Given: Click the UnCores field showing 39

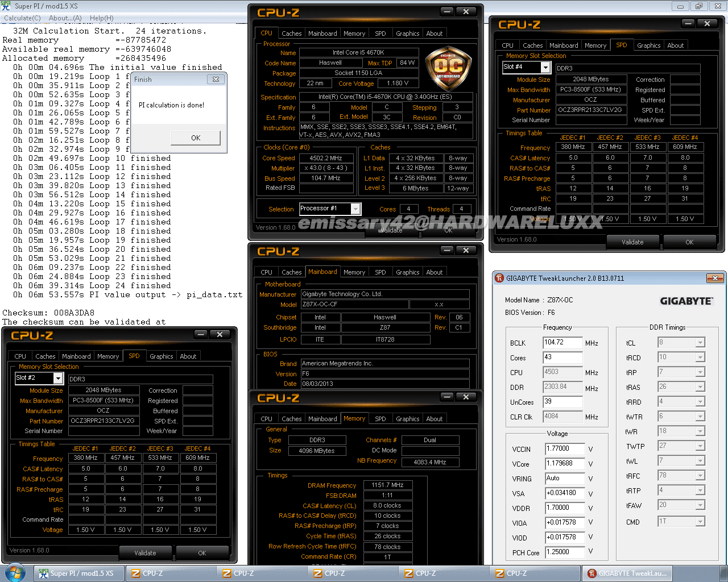Looking at the screenshot, I should (x=563, y=402).
